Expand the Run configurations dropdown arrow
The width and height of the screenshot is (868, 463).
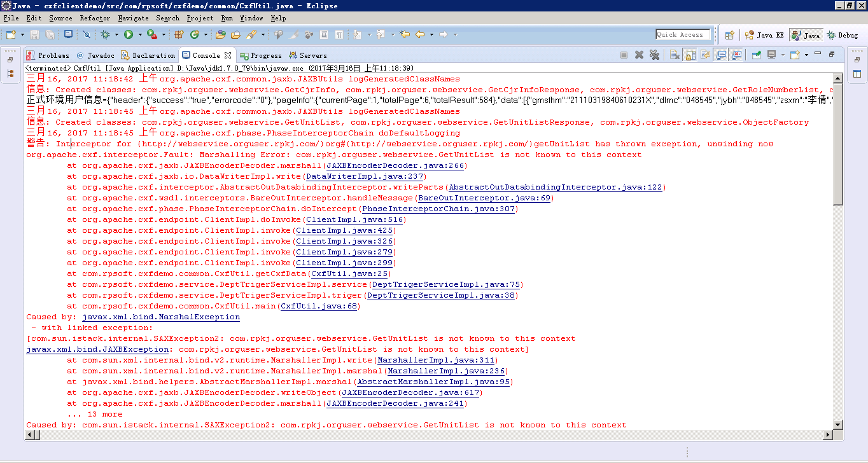139,35
